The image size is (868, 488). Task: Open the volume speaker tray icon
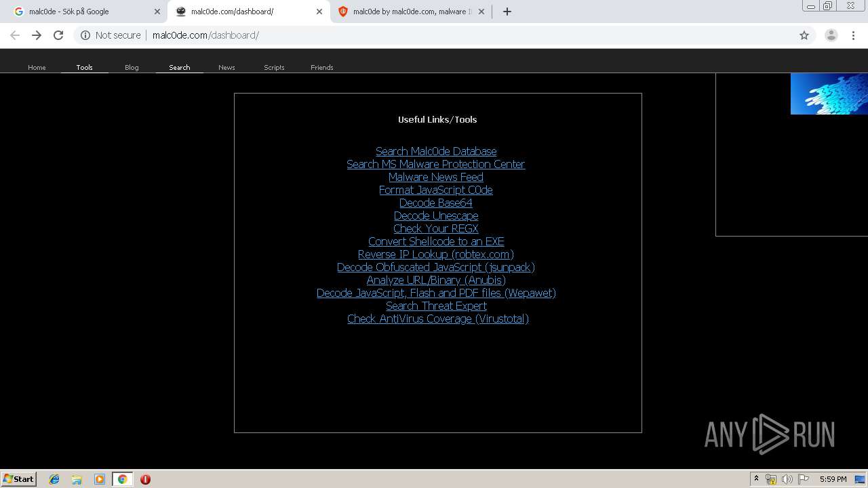(787, 479)
